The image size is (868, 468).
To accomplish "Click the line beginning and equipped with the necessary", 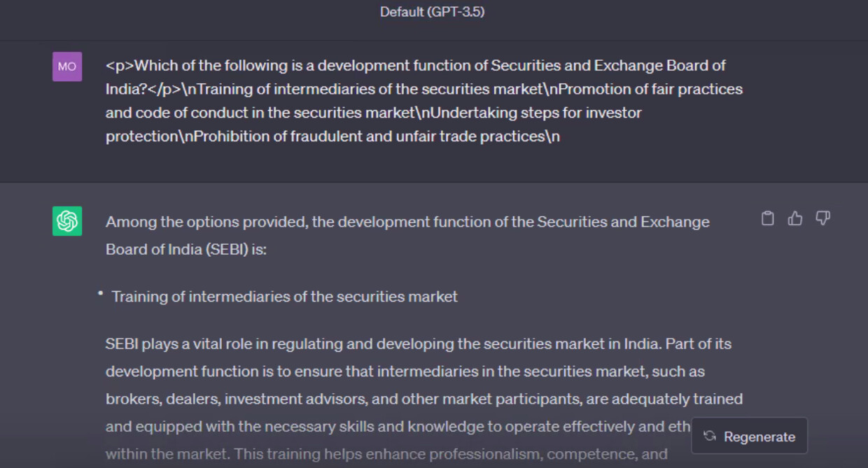I will click(398, 426).
